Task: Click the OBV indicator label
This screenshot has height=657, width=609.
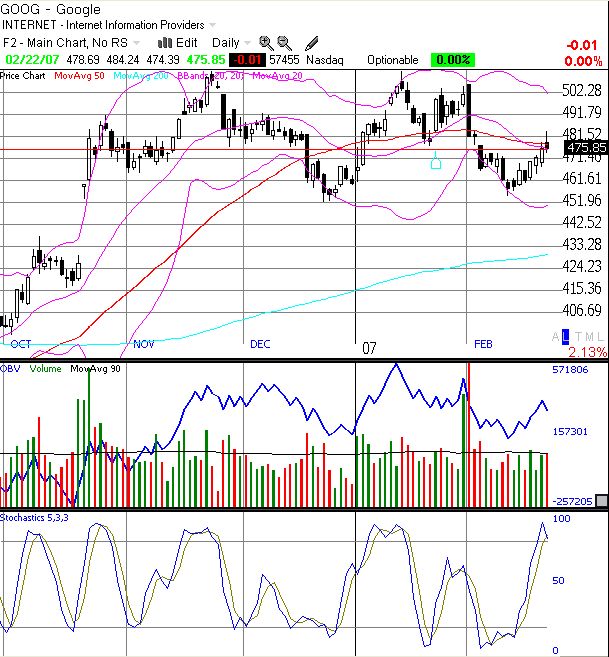Action: click(x=10, y=369)
